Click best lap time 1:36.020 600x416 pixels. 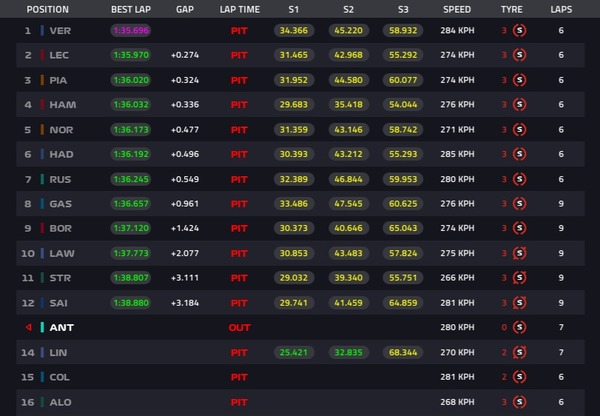[131, 80]
